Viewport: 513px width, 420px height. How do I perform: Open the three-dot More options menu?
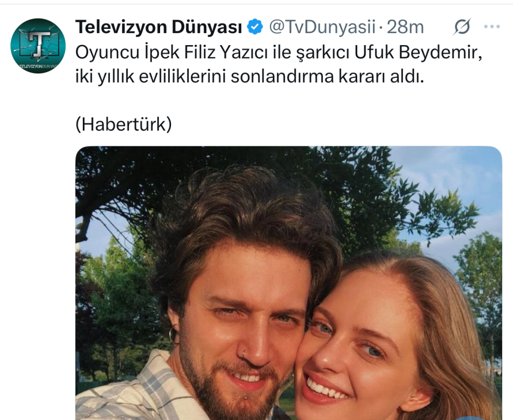pyautogui.click(x=492, y=27)
